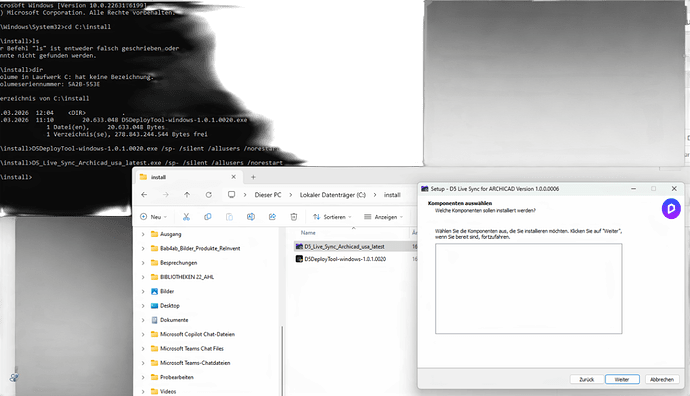Screen dimensions: 690x396
Task: Click install in the breadcrumb path
Action: [x=392, y=194]
